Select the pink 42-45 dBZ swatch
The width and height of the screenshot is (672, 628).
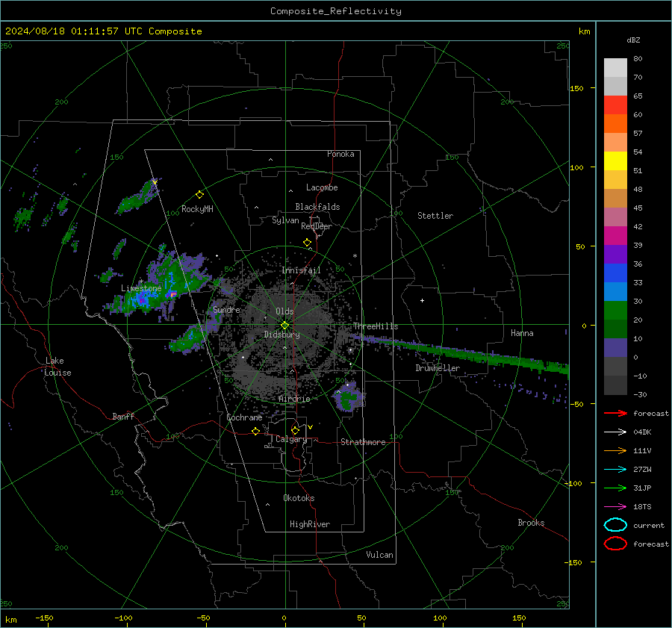pyautogui.click(x=615, y=217)
